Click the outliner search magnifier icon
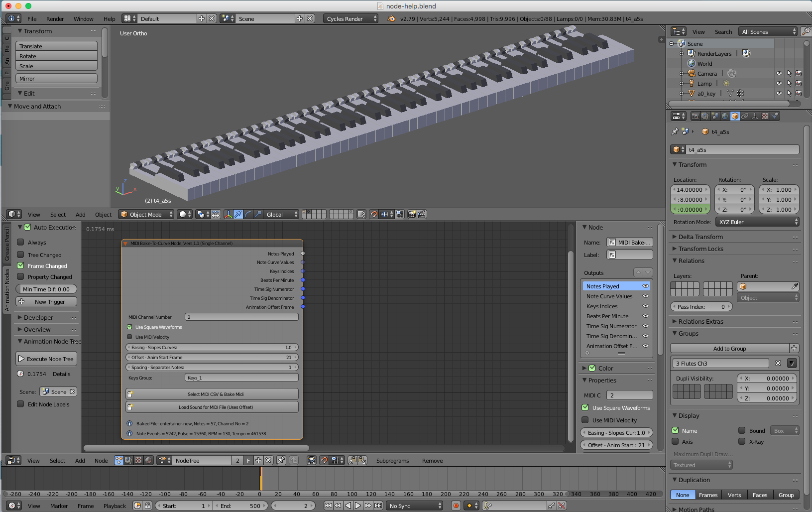This screenshot has height=512, width=812. [x=806, y=32]
